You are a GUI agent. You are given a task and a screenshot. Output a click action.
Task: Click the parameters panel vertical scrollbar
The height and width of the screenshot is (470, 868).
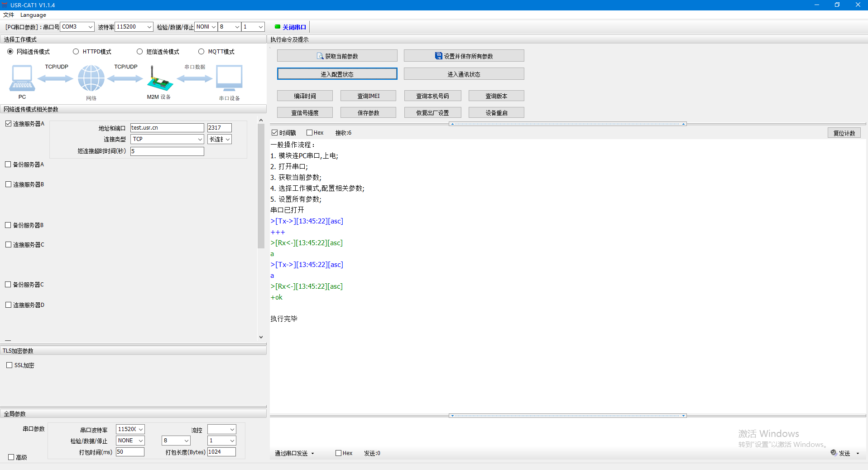tap(261, 186)
